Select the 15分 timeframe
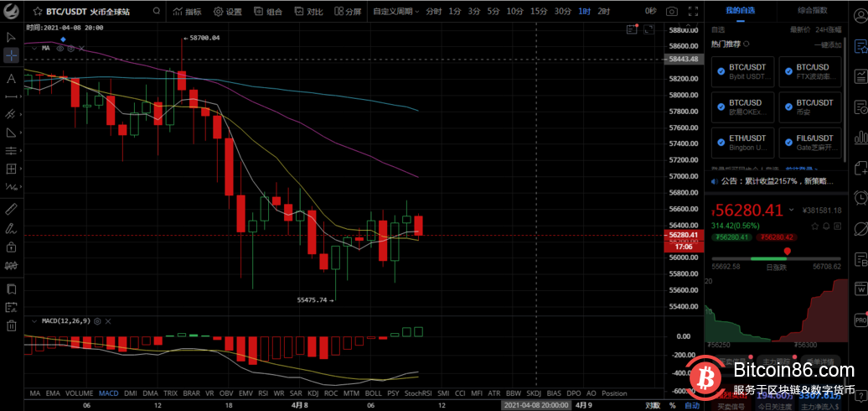 tap(539, 12)
